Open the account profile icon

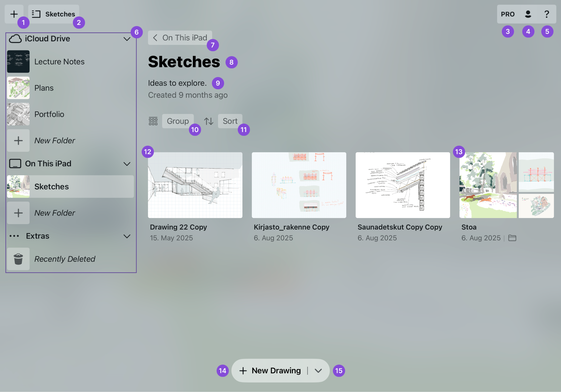528,14
